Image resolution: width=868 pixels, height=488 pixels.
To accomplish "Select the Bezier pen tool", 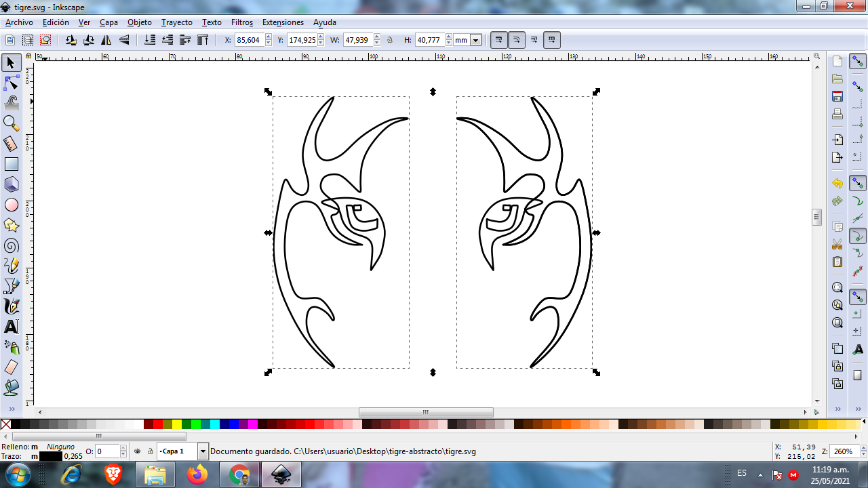I will (x=11, y=286).
